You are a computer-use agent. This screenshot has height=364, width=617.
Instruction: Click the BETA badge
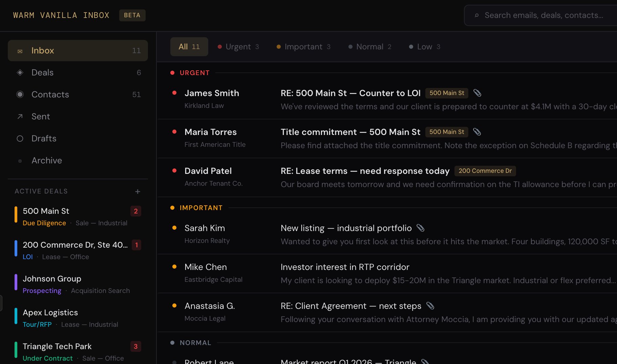coord(132,15)
